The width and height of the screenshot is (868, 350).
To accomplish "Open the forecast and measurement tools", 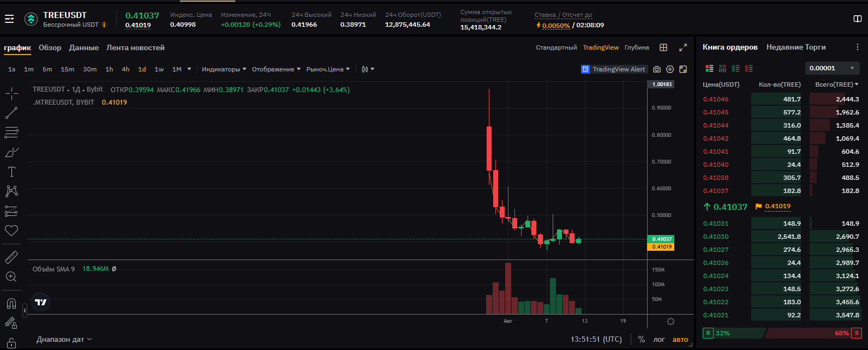I will (x=11, y=211).
